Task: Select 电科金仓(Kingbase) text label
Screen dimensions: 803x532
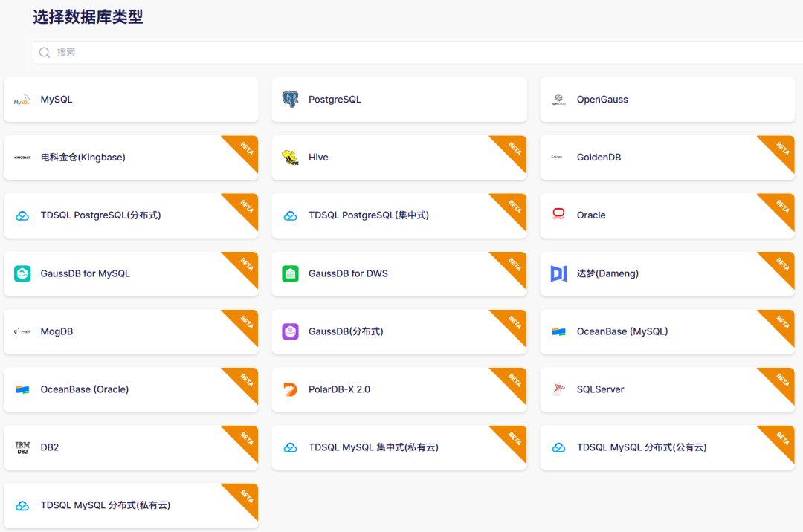Action: click(83, 157)
